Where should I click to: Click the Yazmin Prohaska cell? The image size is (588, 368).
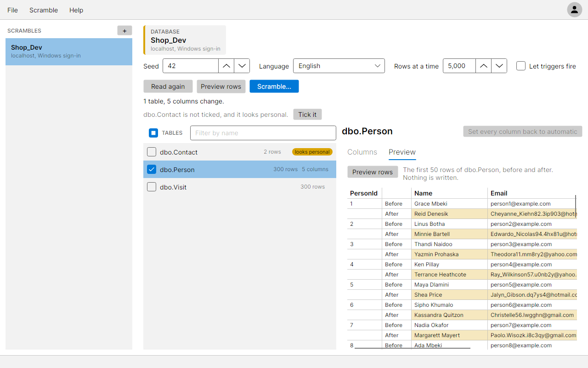coord(449,254)
